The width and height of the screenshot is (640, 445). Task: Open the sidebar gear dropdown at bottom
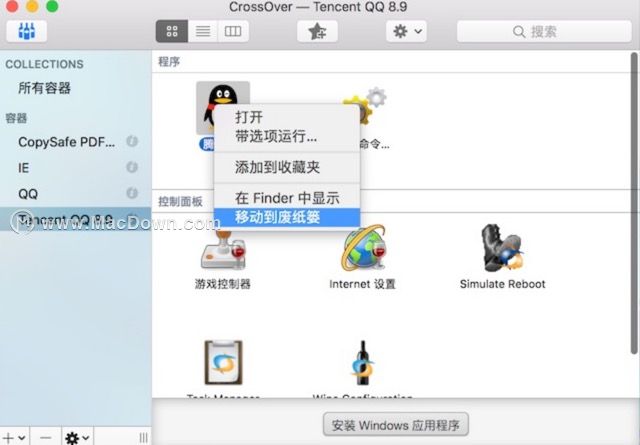pyautogui.click(x=78, y=438)
